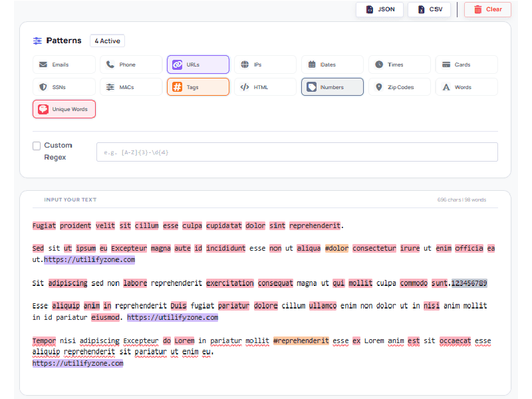This screenshot has width=532, height=399.
Task: Enable the SSNs pattern
Action: click(63, 86)
